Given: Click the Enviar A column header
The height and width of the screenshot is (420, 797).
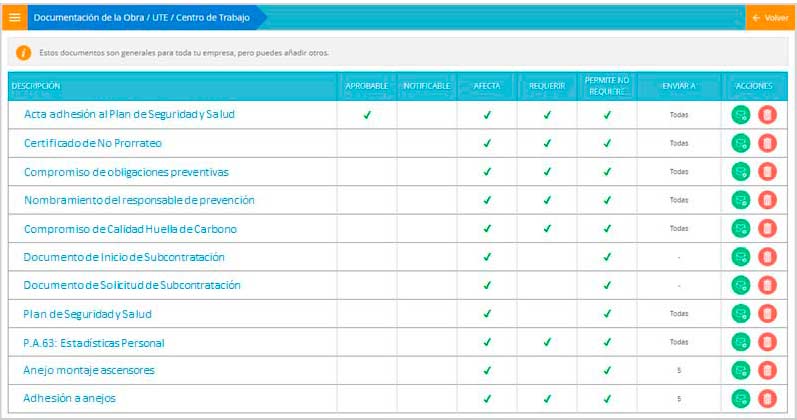Looking at the screenshot, I should tap(679, 86).
